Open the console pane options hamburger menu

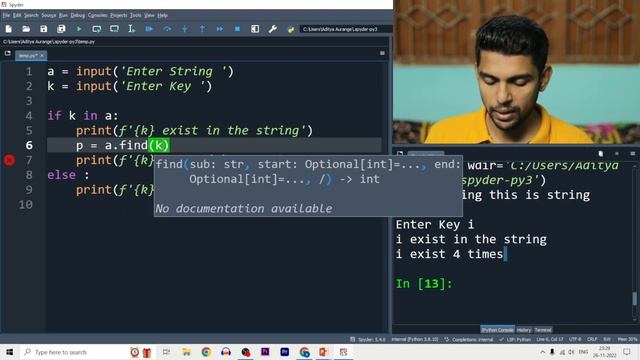click(633, 153)
